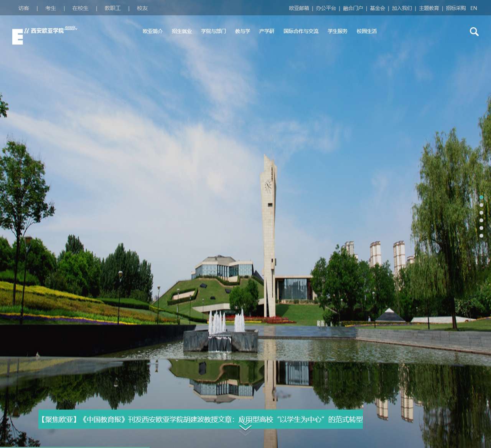Go to the 考生 applicants page
This screenshot has width=491, height=448.
(x=51, y=8)
